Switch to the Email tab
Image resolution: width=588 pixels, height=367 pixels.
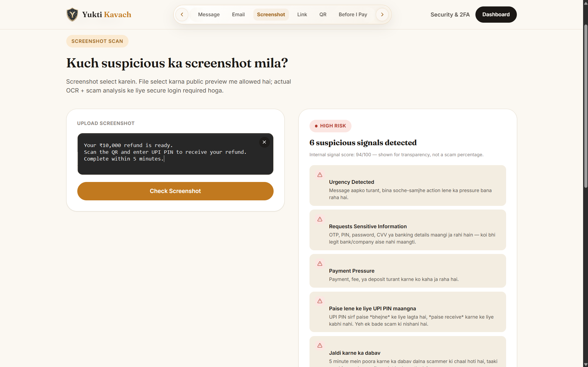pyautogui.click(x=238, y=14)
